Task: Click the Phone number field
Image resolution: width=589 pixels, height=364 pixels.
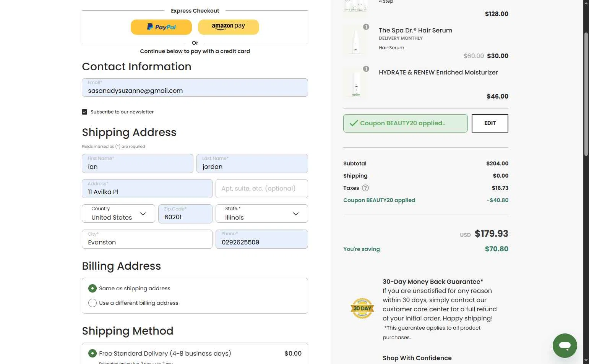Action: pos(262,239)
